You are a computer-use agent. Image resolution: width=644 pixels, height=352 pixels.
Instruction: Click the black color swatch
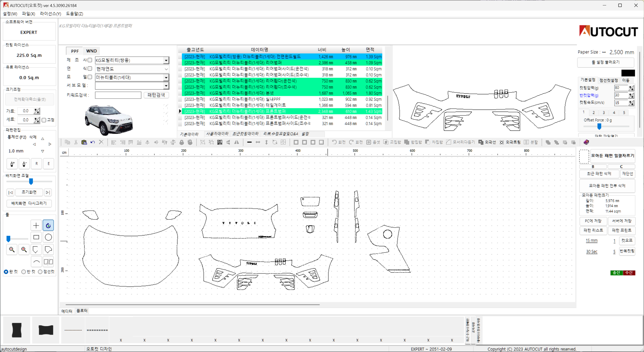click(x=628, y=73)
